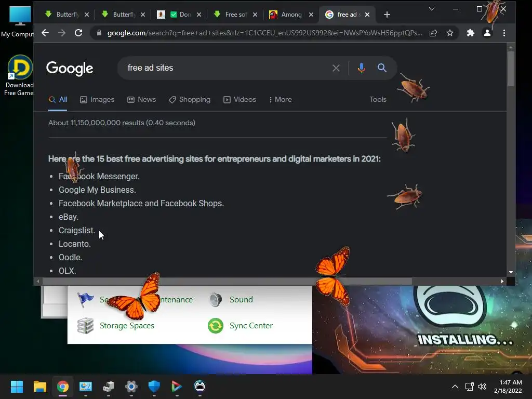
Task: Click 'Locanto.' list entry
Action: [75, 244]
